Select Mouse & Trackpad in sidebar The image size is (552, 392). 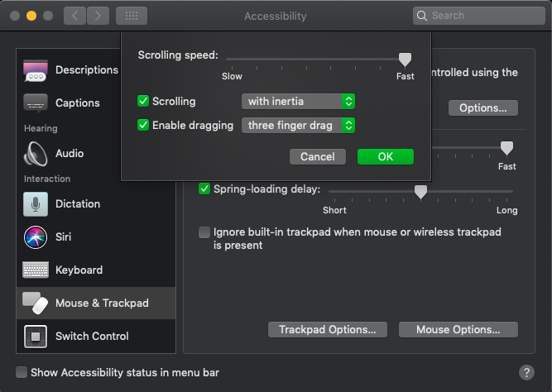[x=96, y=304]
